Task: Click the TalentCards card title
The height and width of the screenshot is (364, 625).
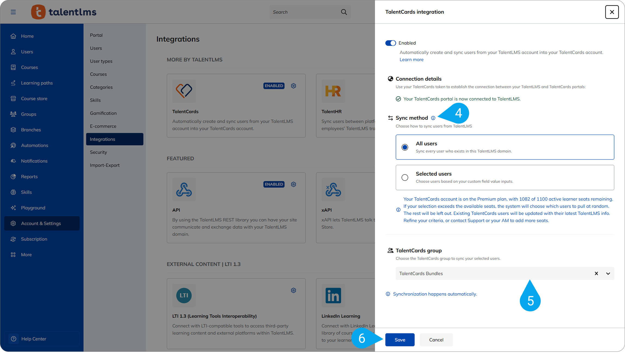Action: point(185,112)
